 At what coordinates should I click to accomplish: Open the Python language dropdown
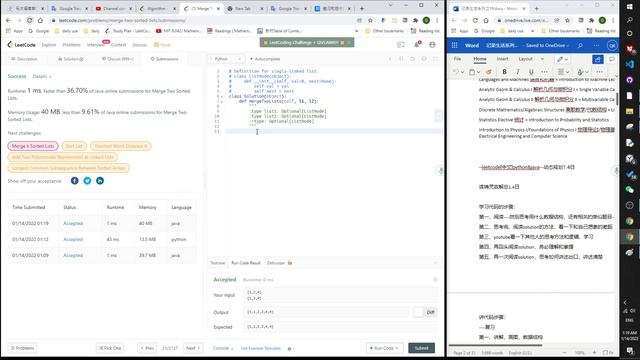(x=226, y=59)
